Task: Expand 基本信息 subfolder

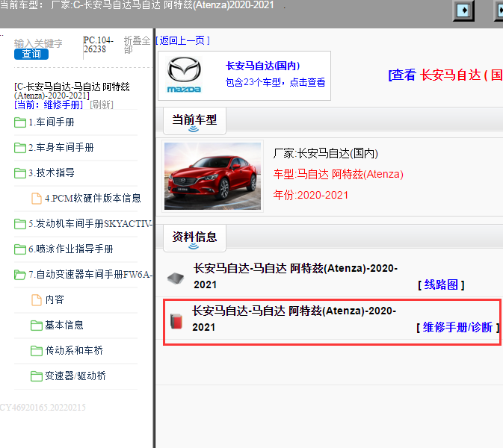Action: [64, 325]
